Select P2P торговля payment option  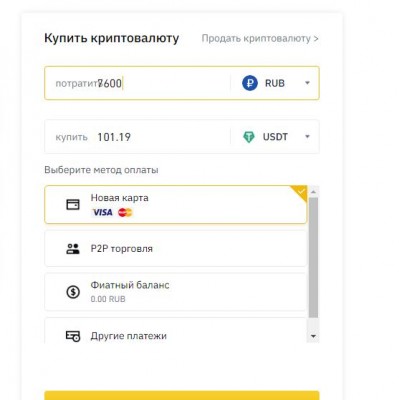[176, 249]
